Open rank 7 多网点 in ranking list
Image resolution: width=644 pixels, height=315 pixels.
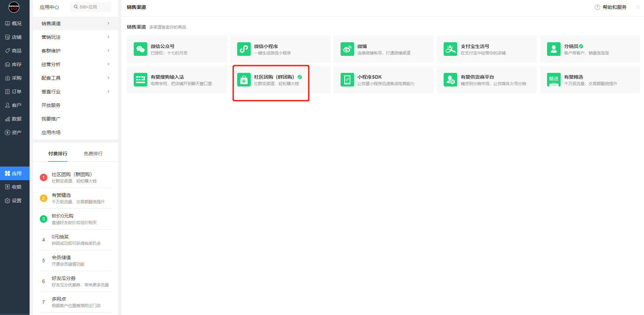pyautogui.click(x=76, y=302)
